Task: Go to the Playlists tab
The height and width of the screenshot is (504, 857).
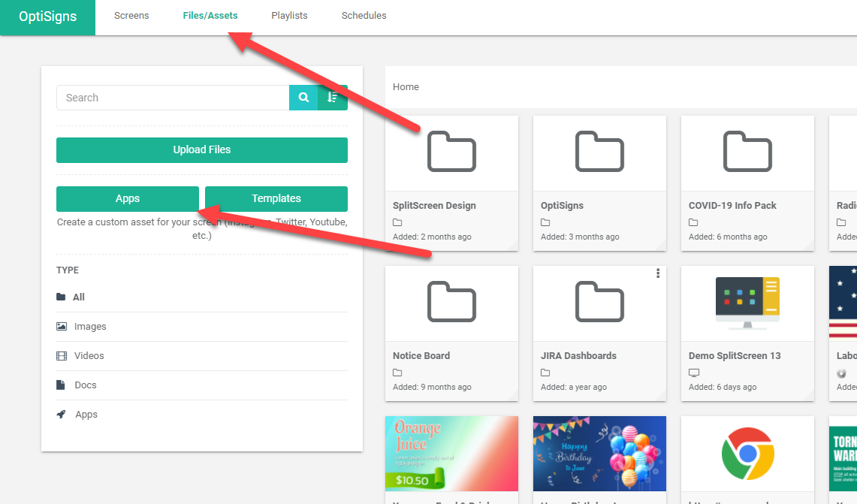Action: point(289,16)
